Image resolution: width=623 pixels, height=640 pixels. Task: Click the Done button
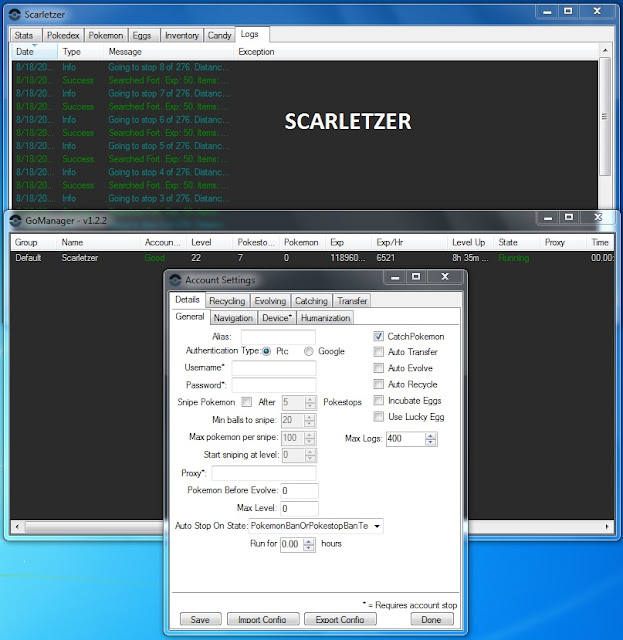coord(432,619)
